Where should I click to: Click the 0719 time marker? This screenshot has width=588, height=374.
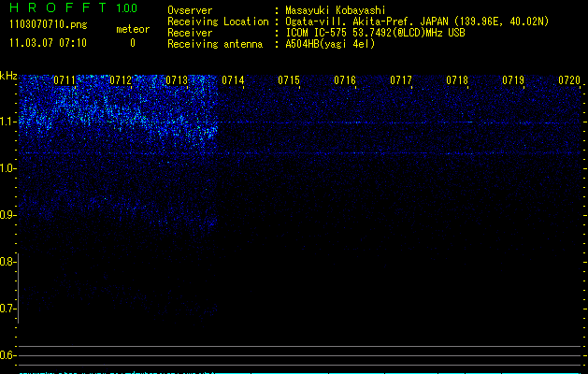[x=513, y=80]
